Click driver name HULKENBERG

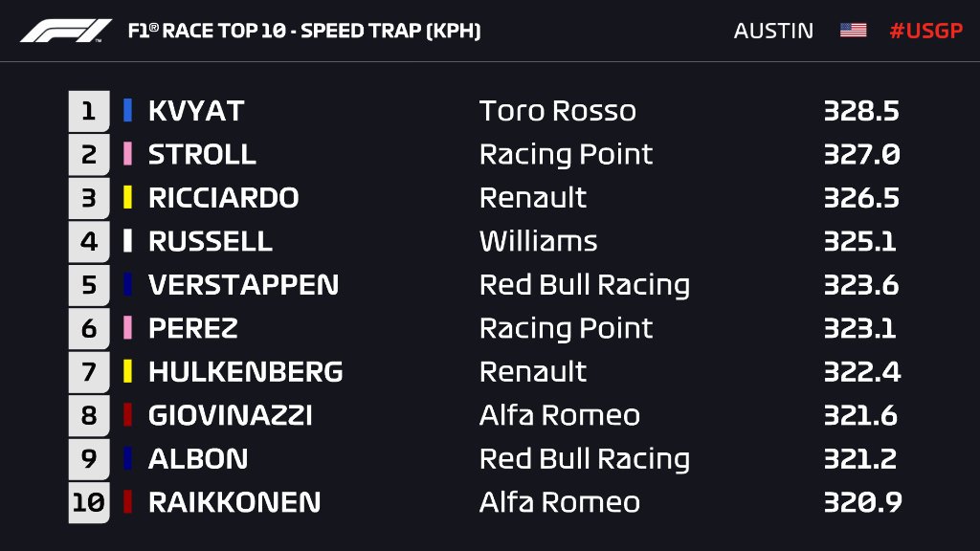[x=246, y=372]
